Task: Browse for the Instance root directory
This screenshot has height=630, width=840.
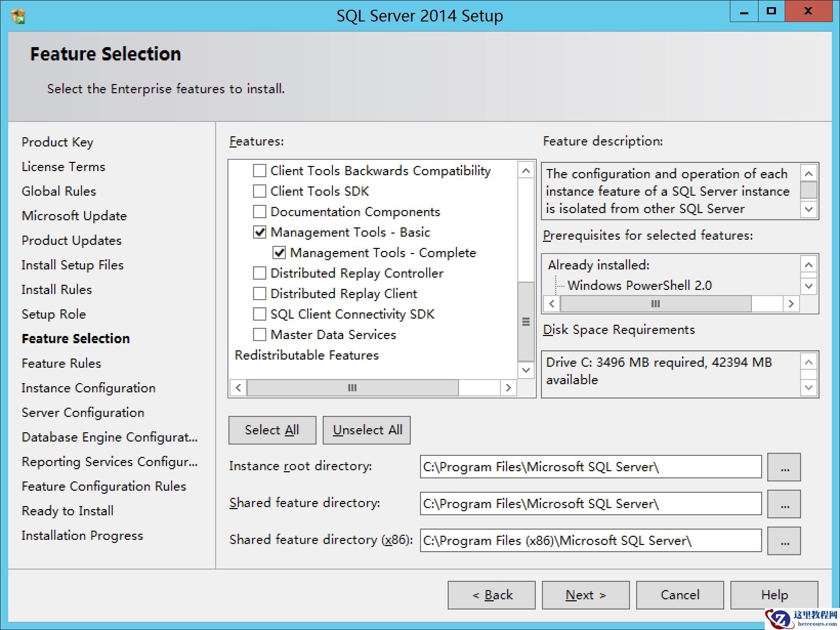Action: (x=784, y=467)
